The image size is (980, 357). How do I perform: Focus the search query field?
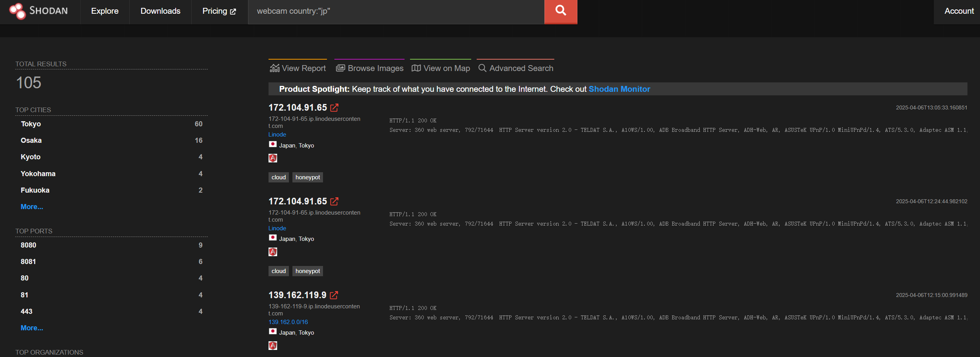[396, 11]
